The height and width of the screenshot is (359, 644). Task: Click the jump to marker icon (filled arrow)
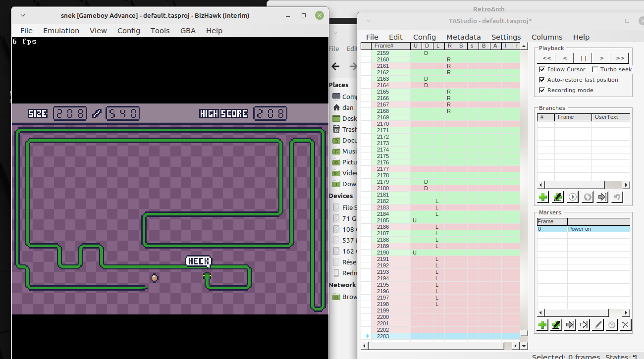pos(571,325)
